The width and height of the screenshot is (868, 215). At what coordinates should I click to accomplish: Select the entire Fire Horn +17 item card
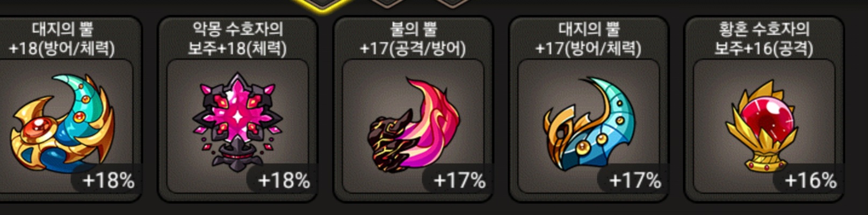[x=413, y=109]
